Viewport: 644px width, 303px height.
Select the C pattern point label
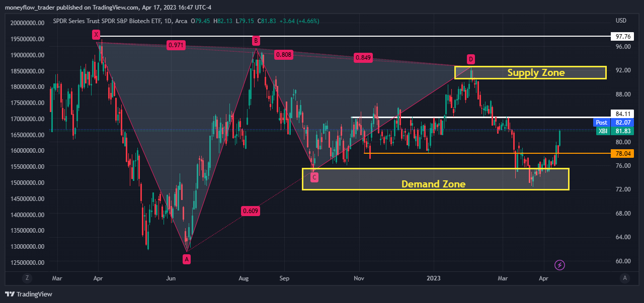314,177
